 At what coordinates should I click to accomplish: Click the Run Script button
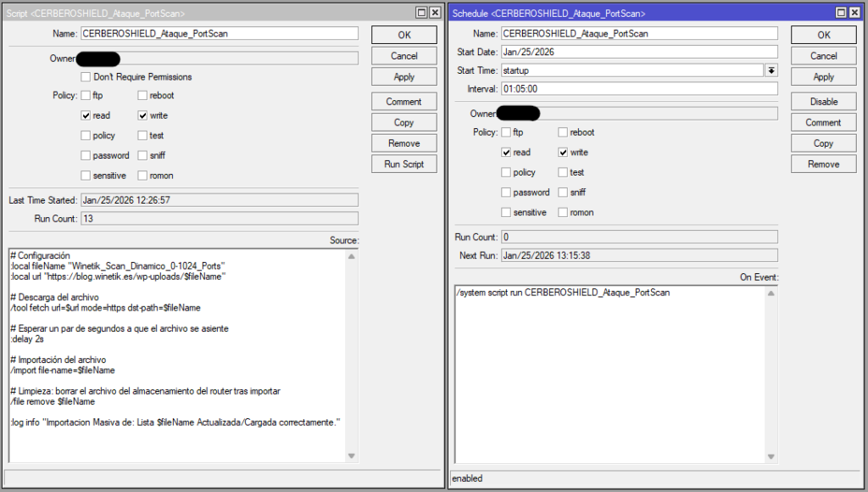tap(403, 164)
